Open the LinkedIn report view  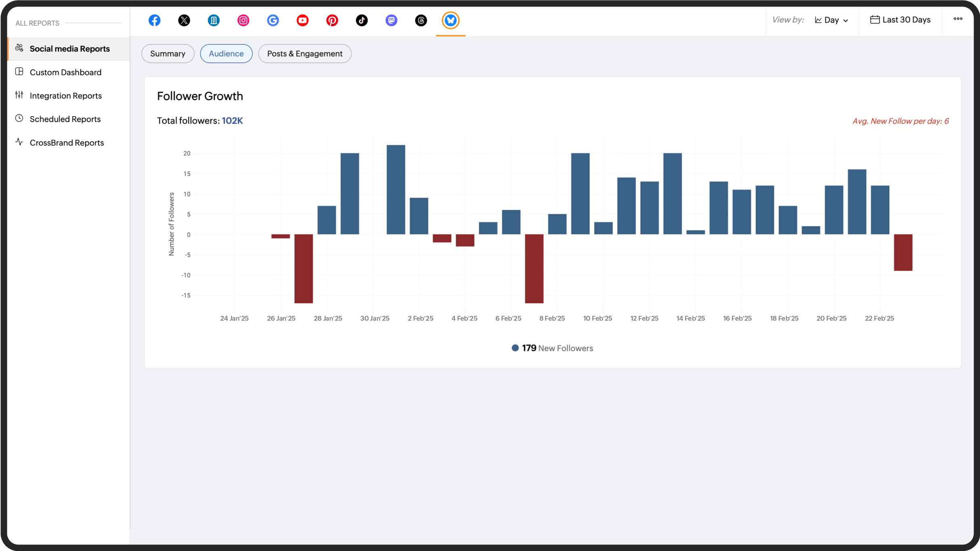click(214, 20)
